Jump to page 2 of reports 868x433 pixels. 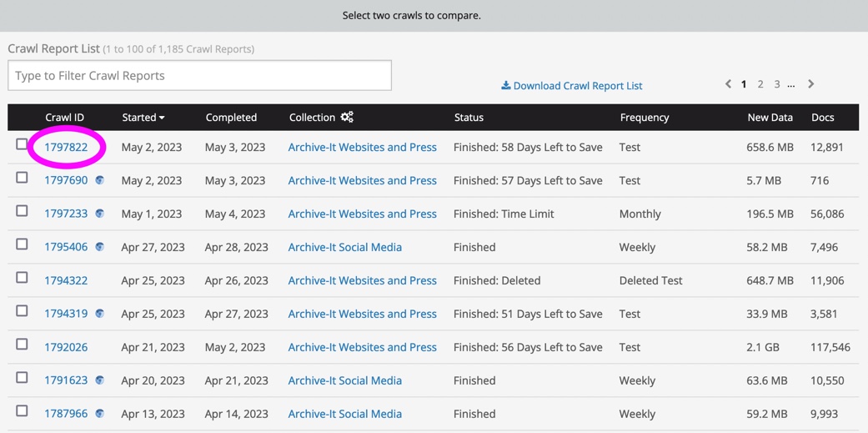click(760, 84)
